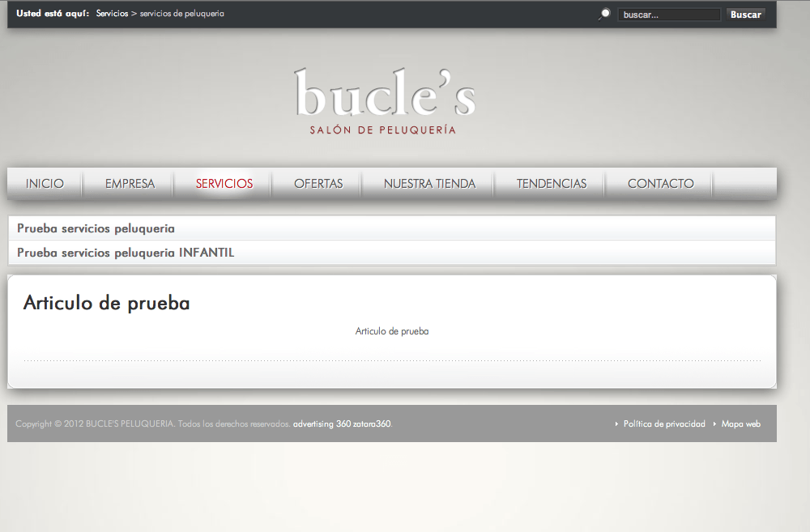The image size is (810, 532).
Task: Open Servicios breadcrumb link
Action: tap(112, 14)
